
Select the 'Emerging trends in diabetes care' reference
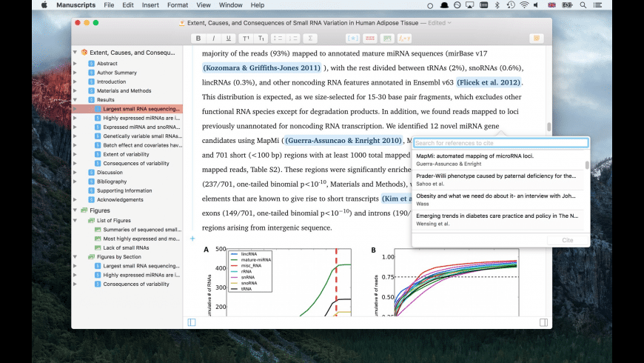498,219
